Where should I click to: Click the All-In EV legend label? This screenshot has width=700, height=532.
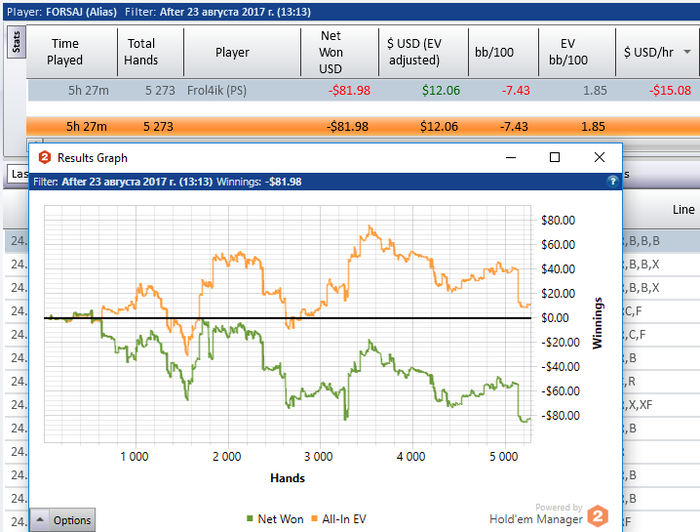[x=344, y=519]
